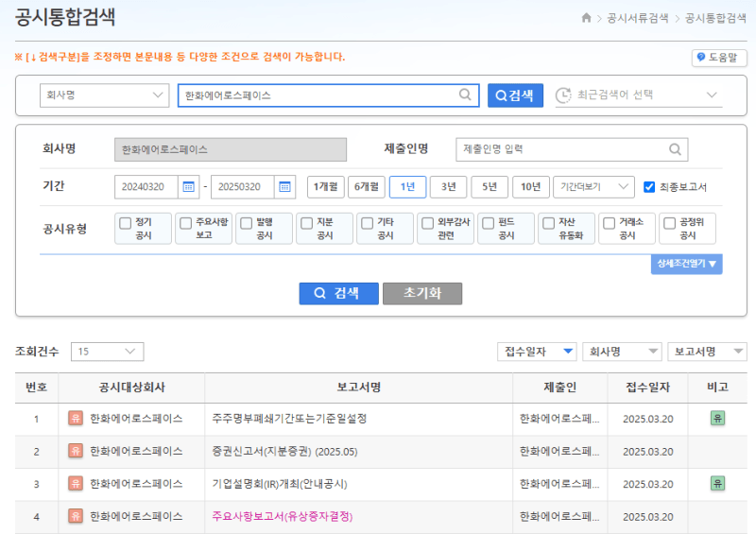Select the 1년 period button
The image size is (756, 534).
[407, 187]
